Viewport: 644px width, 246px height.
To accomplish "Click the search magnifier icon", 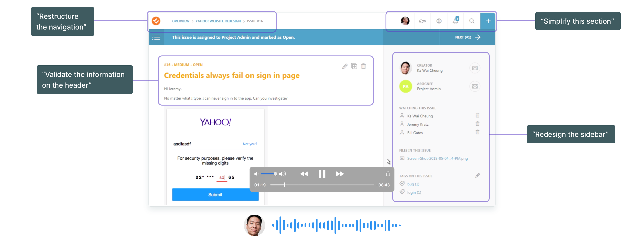I will 472,21.
